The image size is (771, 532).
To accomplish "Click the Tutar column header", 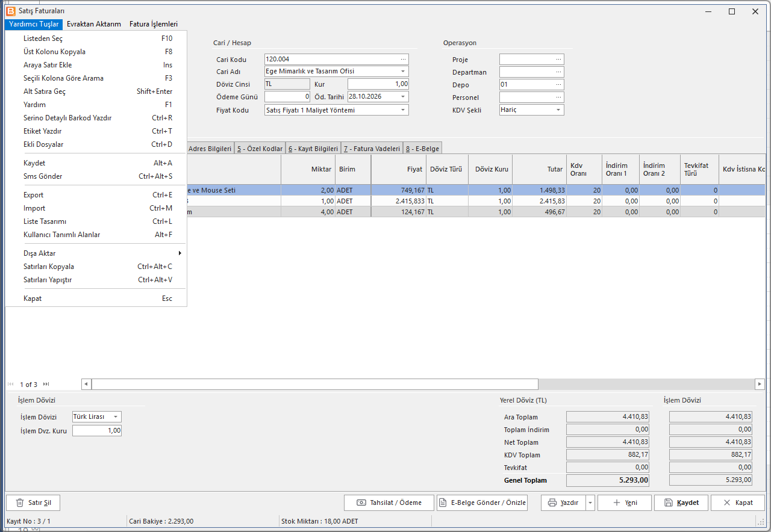I will 539,170.
